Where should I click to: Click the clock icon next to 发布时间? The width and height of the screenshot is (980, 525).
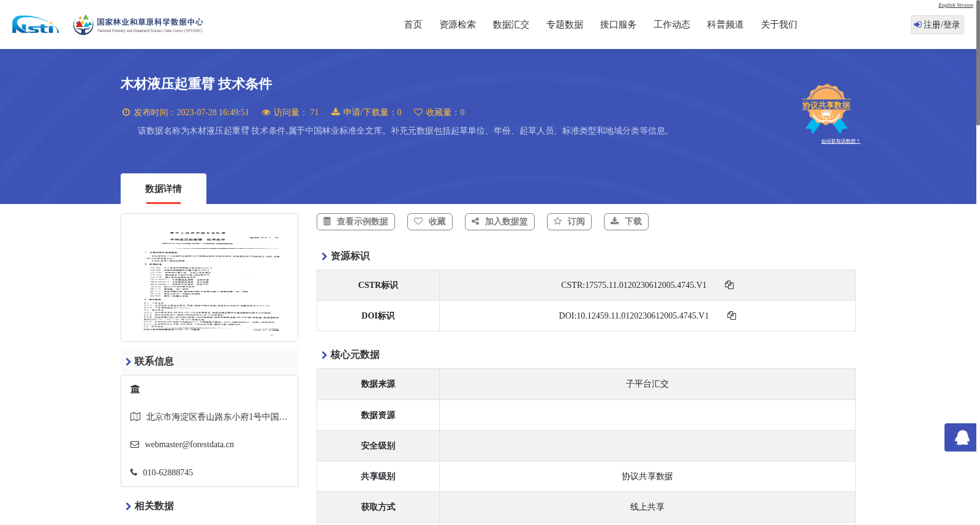(126, 112)
